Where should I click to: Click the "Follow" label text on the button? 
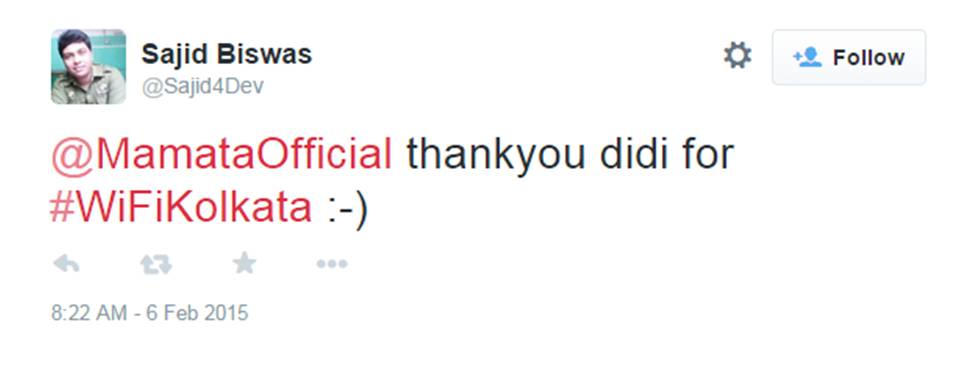pyautogui.click(x=868, y=58)
